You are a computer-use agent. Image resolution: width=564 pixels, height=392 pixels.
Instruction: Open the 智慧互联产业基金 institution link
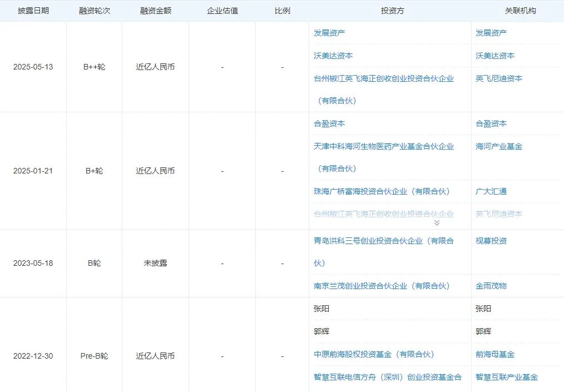tap(507, 377)
